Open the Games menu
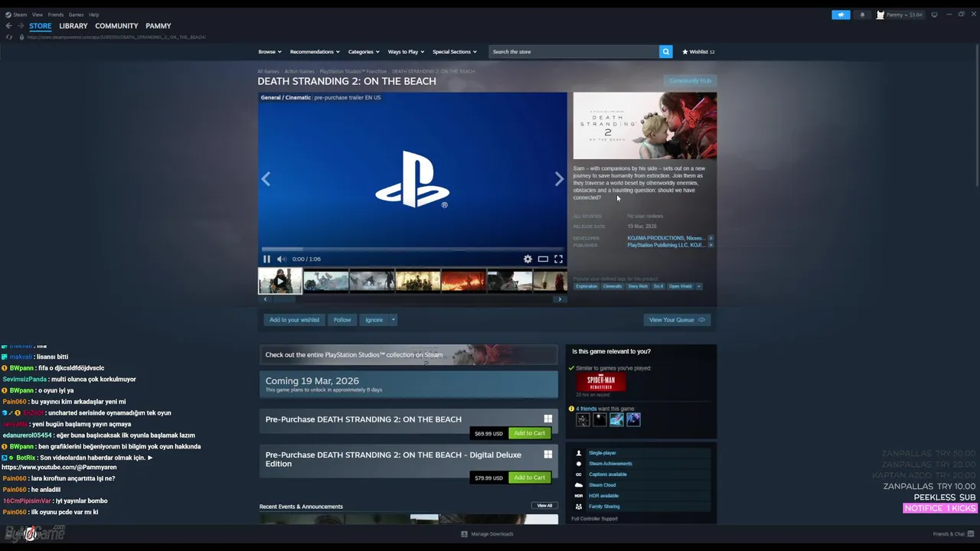The width and height of the screenshot is (980, 551). (77, 15)
